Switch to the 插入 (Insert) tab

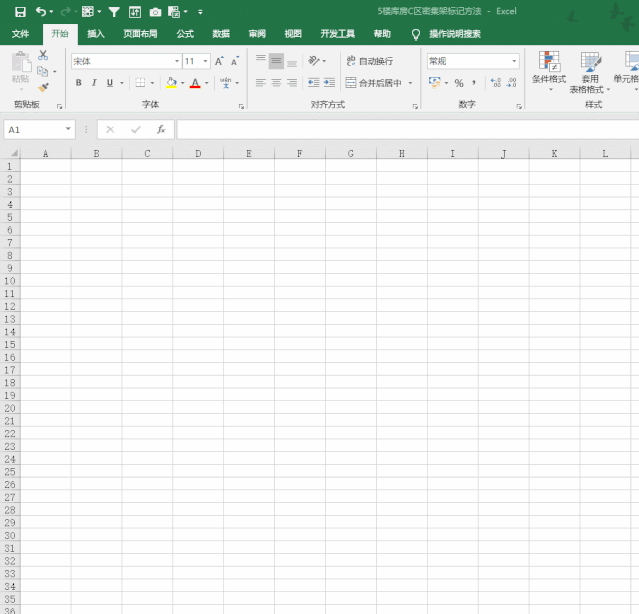click(x=96, y=34)
